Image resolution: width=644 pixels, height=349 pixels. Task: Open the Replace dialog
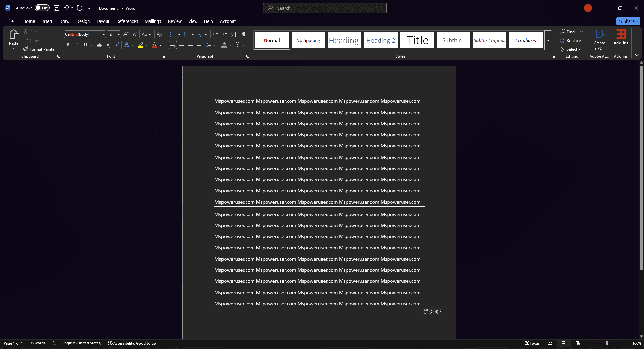point(571,40)
